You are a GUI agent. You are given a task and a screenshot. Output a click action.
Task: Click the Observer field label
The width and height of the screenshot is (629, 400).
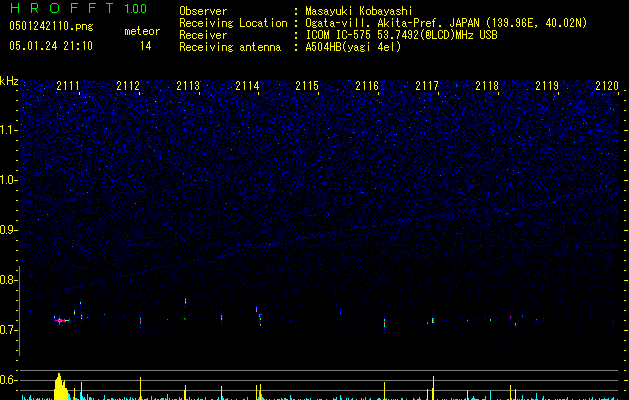tap(203, 11)
